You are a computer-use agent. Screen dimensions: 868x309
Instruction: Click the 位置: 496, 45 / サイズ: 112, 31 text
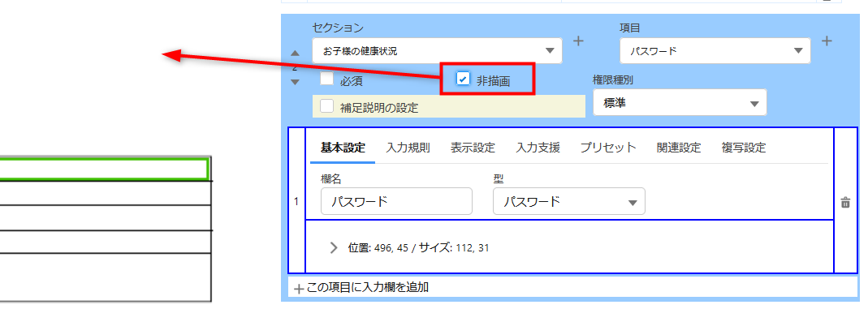point(418,247)
